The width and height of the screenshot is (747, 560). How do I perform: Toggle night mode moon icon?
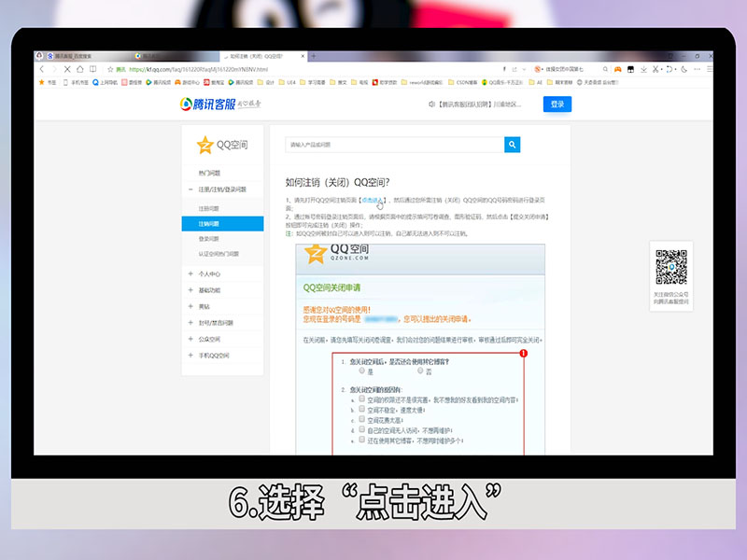(684, 69)
